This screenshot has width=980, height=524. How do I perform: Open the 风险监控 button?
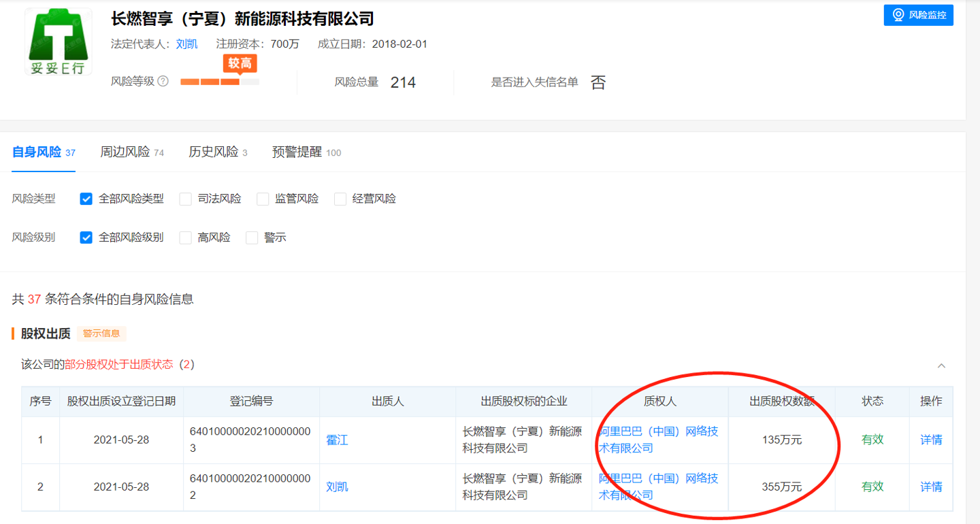pos(919,15)
